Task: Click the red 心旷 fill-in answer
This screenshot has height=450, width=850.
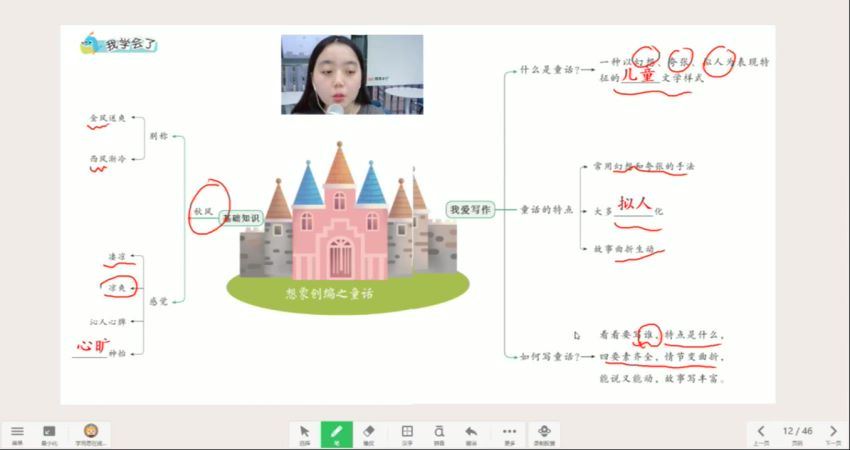Action: (93, 345)
